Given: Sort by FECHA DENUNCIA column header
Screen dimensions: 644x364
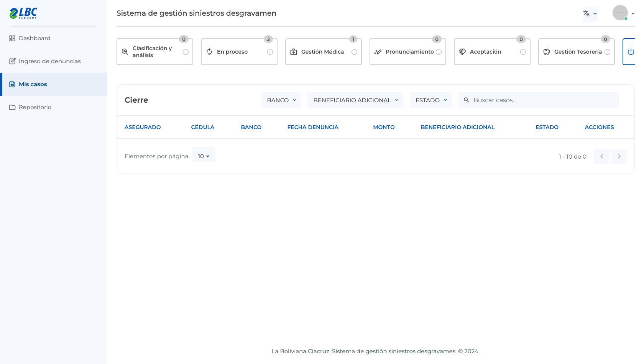Looking at the screenshot, I should click(x=313, y=127).
